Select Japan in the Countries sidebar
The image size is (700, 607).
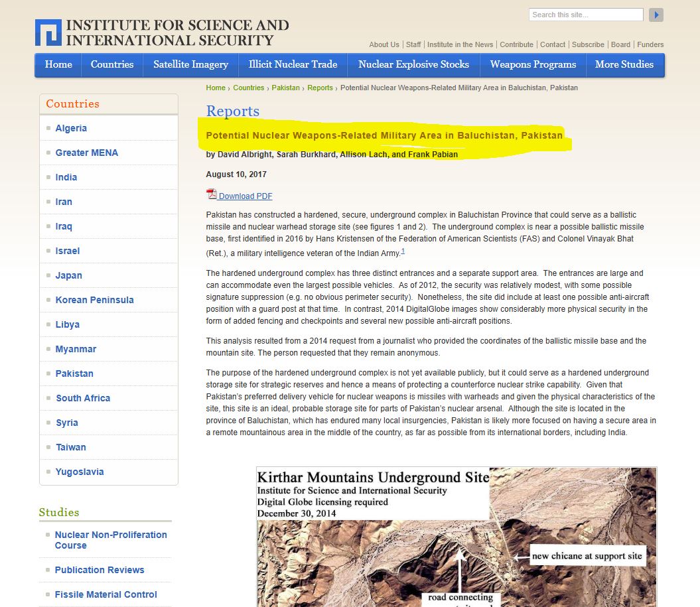click(x=68, y=275)
